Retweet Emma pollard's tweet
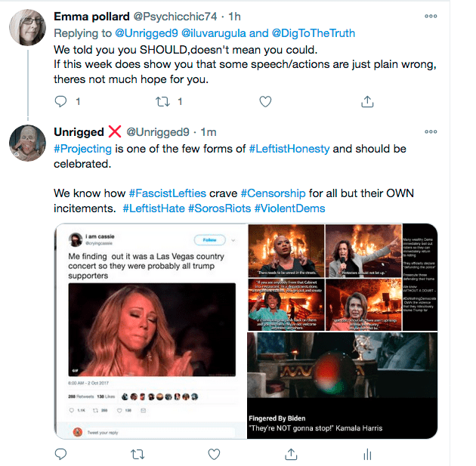This screenshot has height=466, width=476. [162, 100]
